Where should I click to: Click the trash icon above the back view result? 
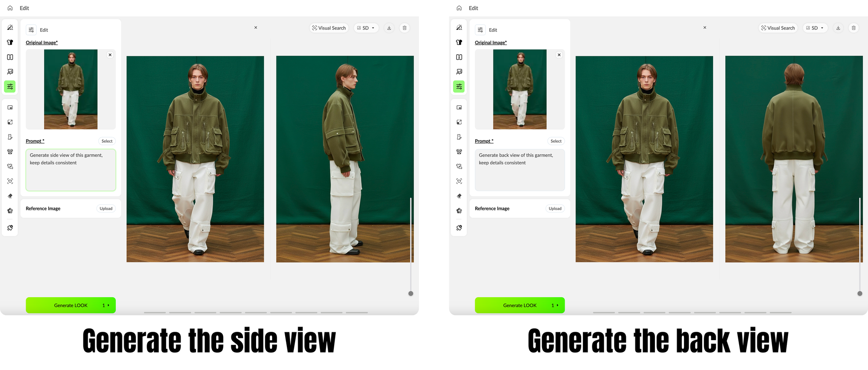(x=853, y=28)
